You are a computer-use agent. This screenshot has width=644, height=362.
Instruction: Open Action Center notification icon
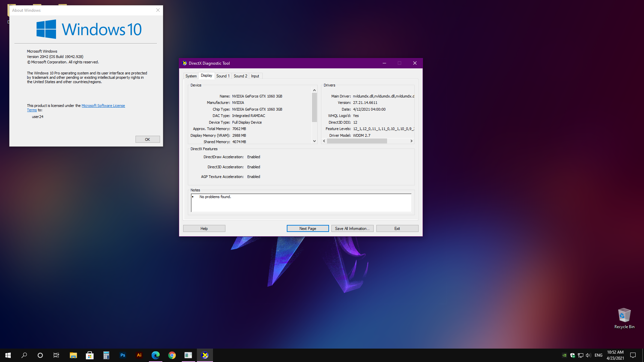tap(633, 355)
